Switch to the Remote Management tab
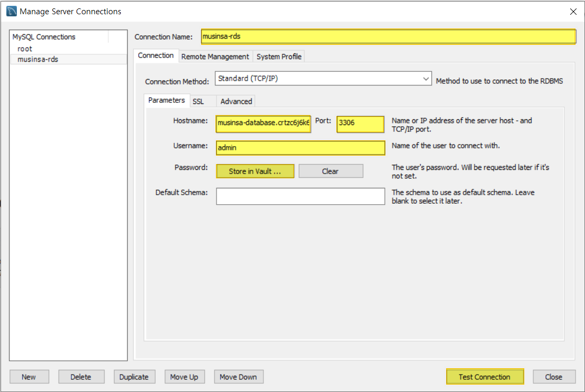 click(x=215, y=56)
